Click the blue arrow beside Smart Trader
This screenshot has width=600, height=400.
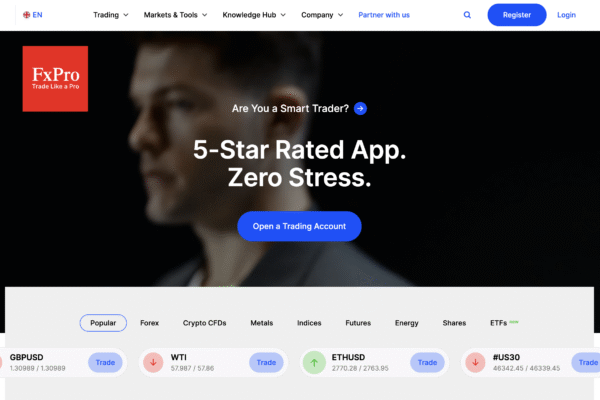click(360, 109)
